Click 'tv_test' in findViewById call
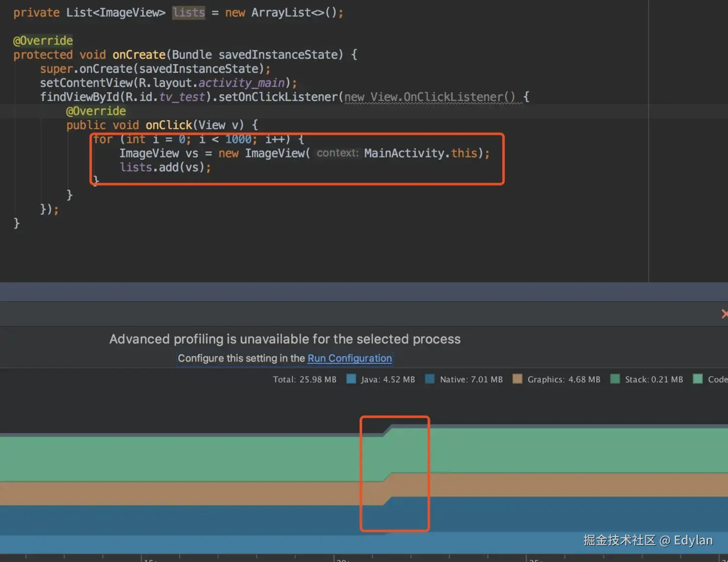Image resolution: width=728 pixels, height=562 pixels. pos(182,97)
